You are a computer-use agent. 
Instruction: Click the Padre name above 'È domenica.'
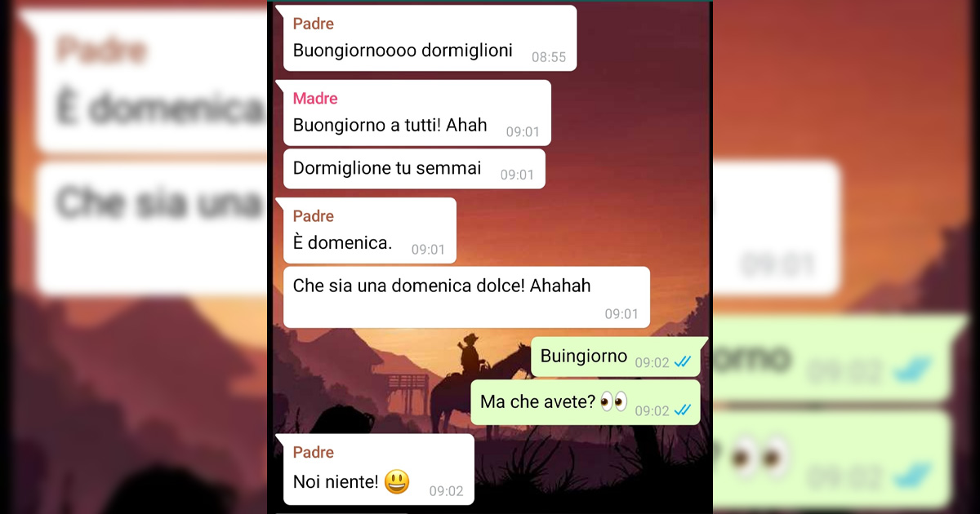pos(314,216)
